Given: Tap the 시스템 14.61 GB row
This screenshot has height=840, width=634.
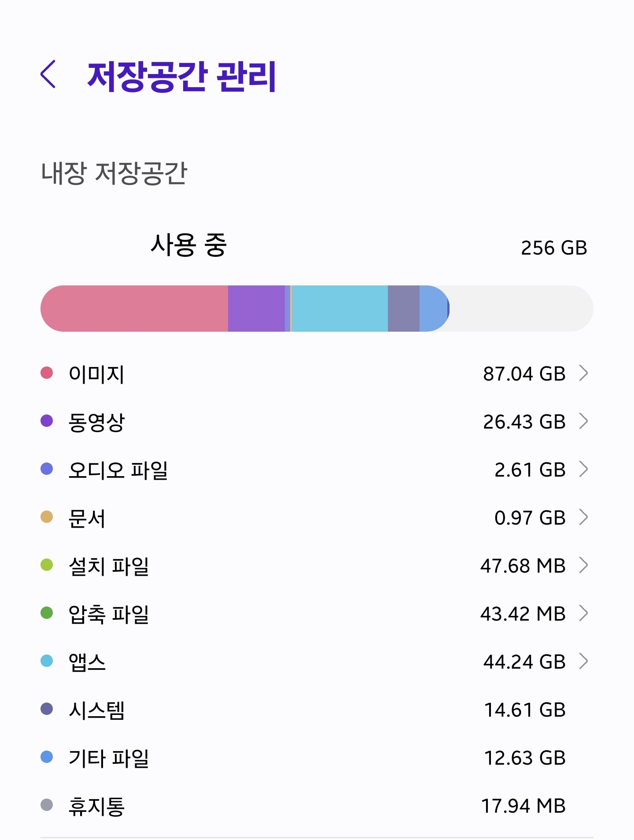Looking at the screenshot, I should pyautogui.click(x=317, y=709).
